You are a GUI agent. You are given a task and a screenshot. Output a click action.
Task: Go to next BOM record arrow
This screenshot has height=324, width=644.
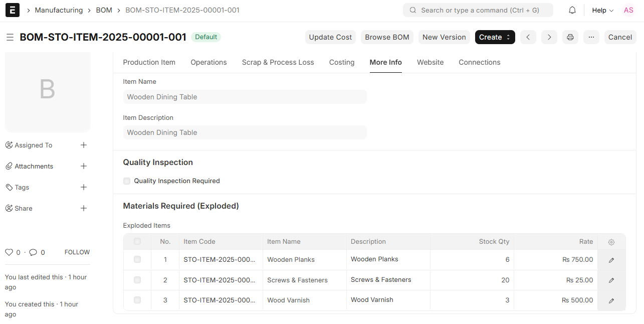point(549,37)
